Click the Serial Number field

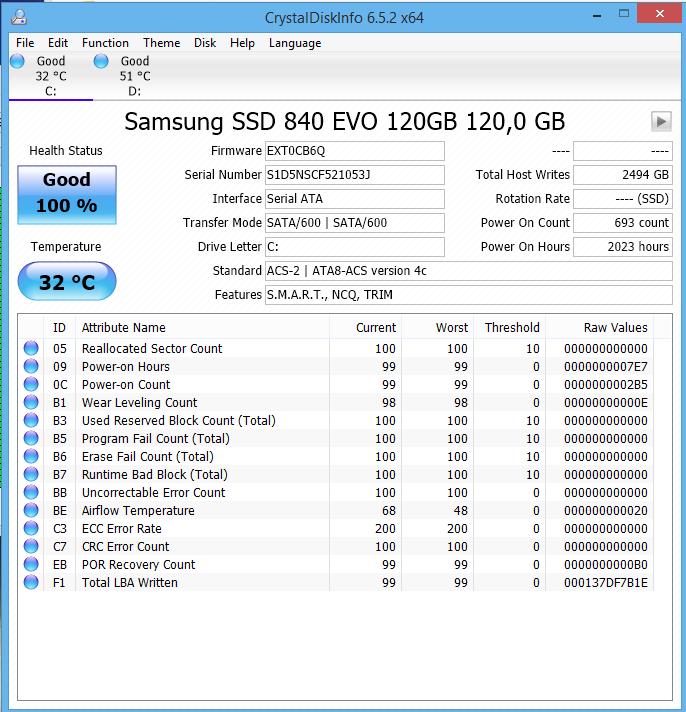[354, 175]
